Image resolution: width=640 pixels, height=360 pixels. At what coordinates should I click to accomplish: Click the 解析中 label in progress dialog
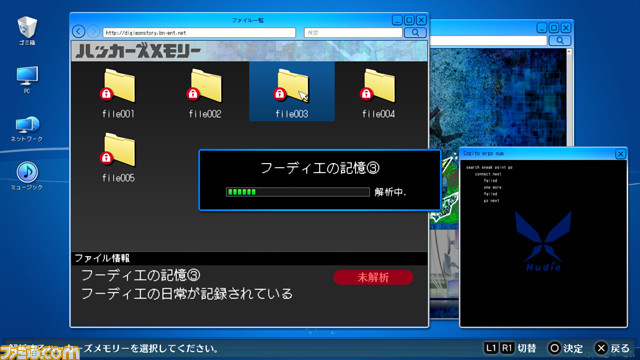point(390,192)
